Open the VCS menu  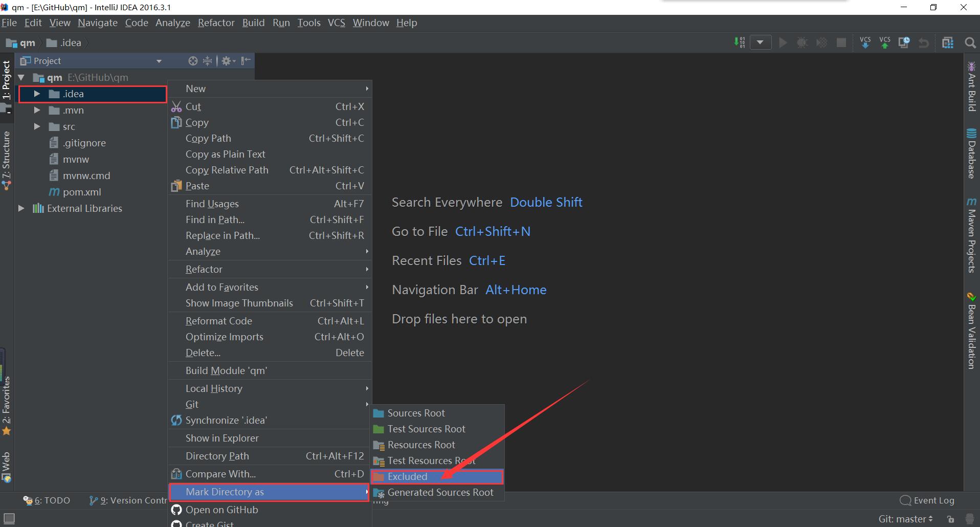pos(336,23)
